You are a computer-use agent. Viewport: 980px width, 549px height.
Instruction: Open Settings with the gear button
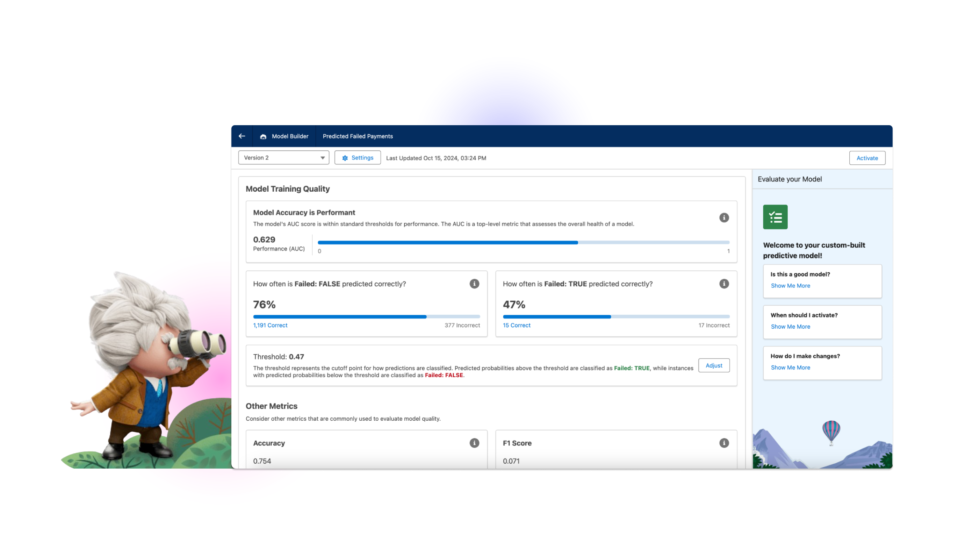pyautogui.click(x=357, y=158)
